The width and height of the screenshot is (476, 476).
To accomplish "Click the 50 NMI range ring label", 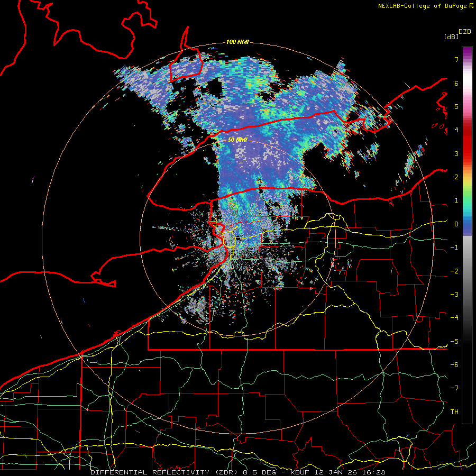I will tap(237, 140).
